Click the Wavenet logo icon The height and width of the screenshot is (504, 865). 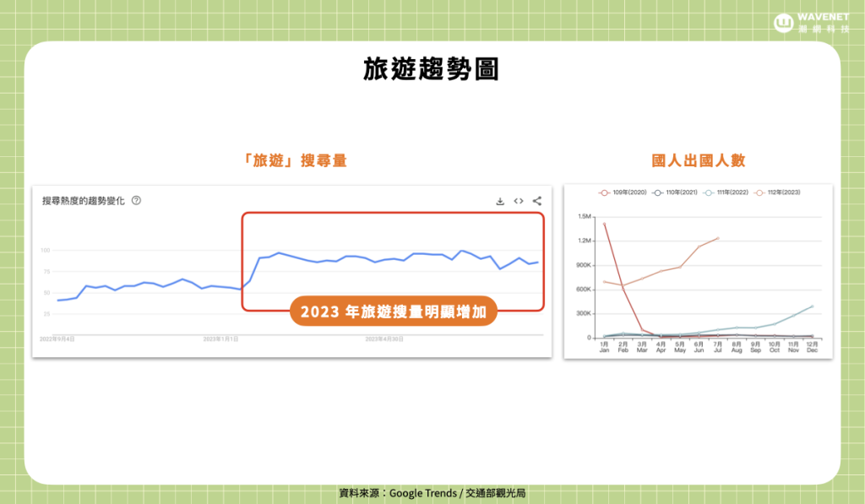coord(783,23)
